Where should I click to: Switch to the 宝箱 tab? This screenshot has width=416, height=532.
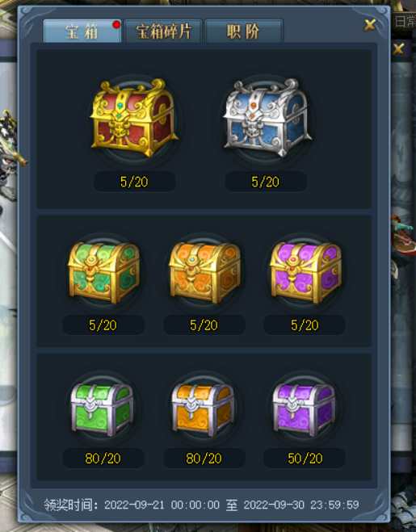(82, 31)
